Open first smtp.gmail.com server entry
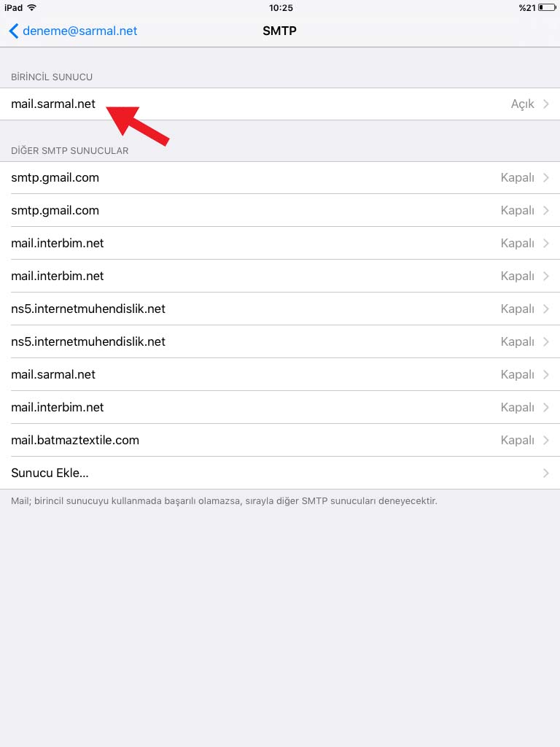560x747 pixels. point(280,178)
